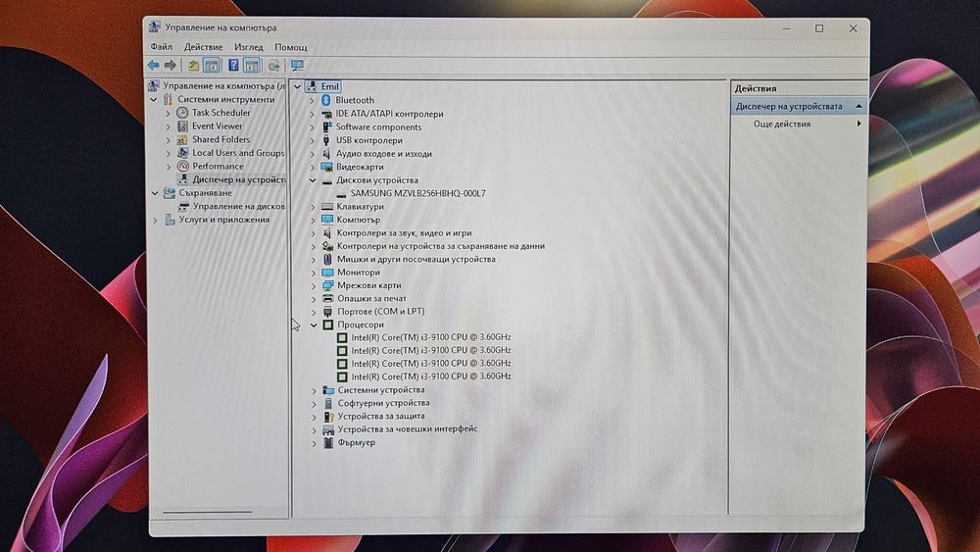Collapse the Процесори category
This screenshot has width=980, height=552.
tap(314, 326)
